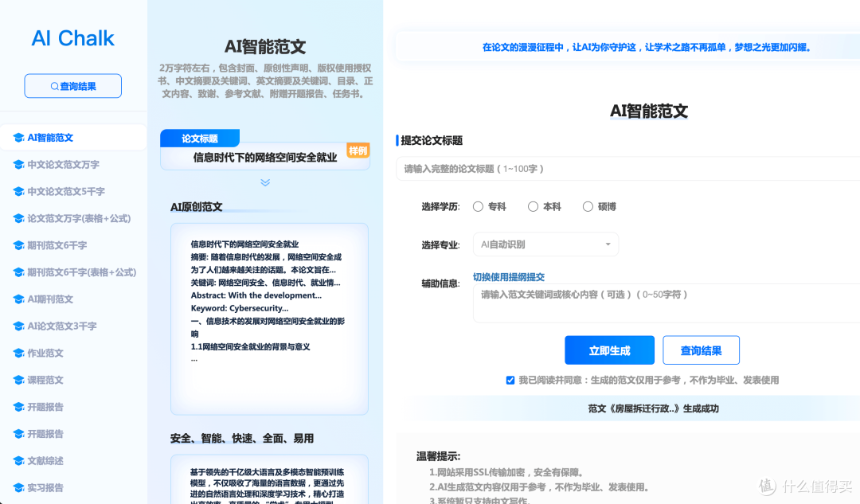Image resolution: width=860 pixels, height=504 pixels.
Task: Click the graduation cap icon beside AI智能范文
Action: (x=18, y=138)
